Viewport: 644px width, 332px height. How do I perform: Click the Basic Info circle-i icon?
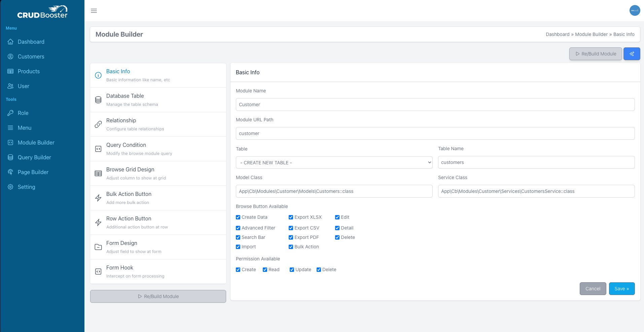tap(98, 75)
